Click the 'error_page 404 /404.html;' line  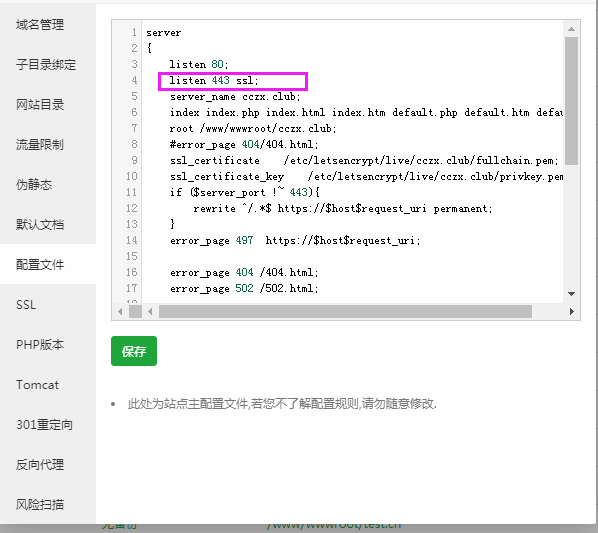click(244, 272)
